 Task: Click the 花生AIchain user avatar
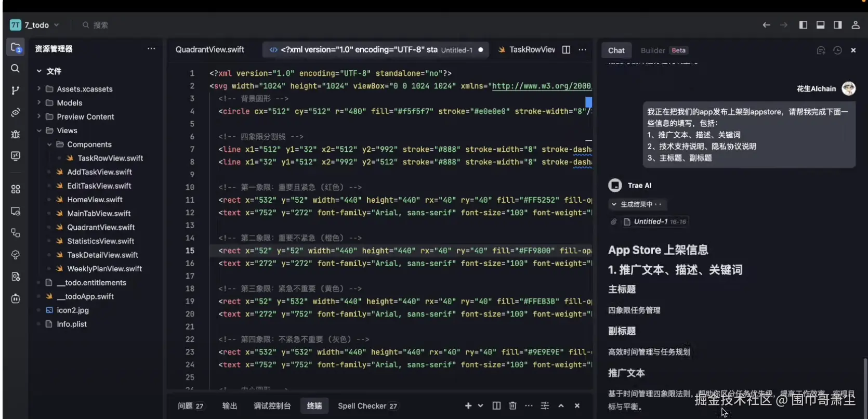(x=848, y=88)
